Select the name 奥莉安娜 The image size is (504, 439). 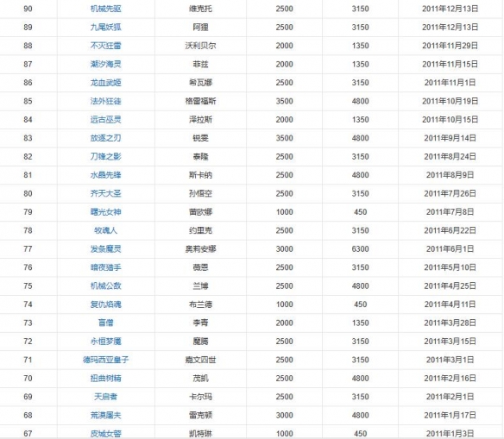click(200, 249)
